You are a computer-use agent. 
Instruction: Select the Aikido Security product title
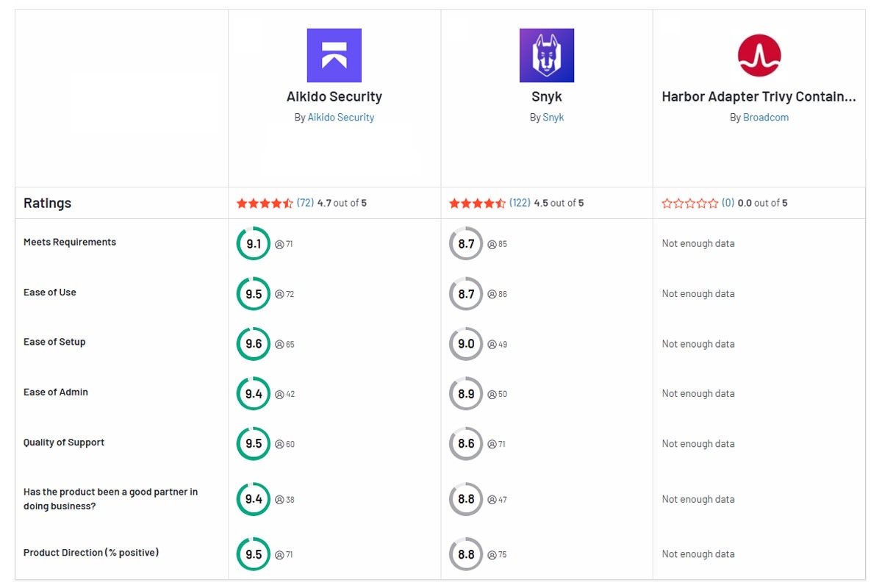tap(334, 96)
